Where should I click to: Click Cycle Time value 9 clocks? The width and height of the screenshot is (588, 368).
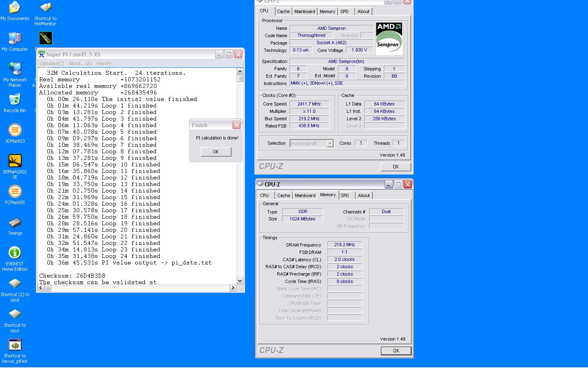click(345, 281)
